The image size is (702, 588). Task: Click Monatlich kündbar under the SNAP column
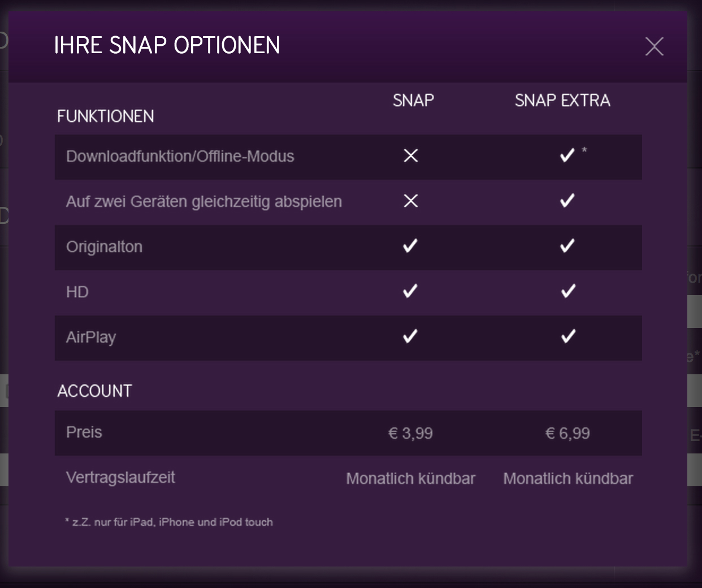tap(411, 478)
